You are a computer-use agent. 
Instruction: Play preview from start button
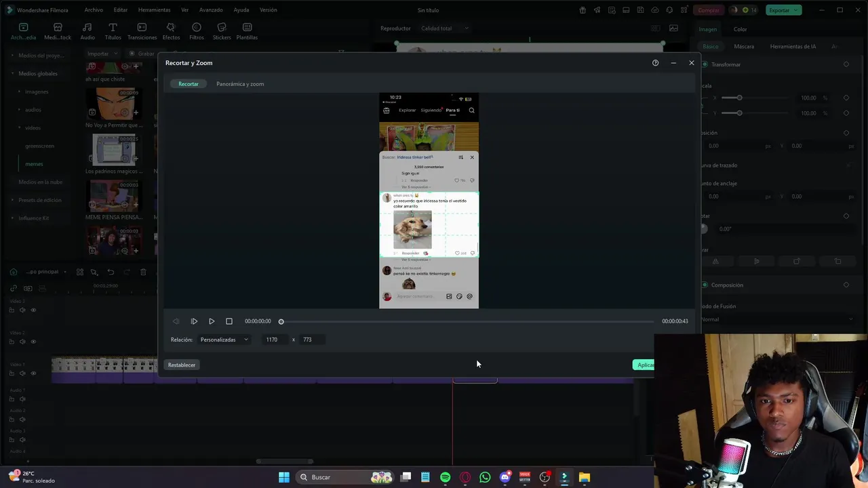pos(194,321)
